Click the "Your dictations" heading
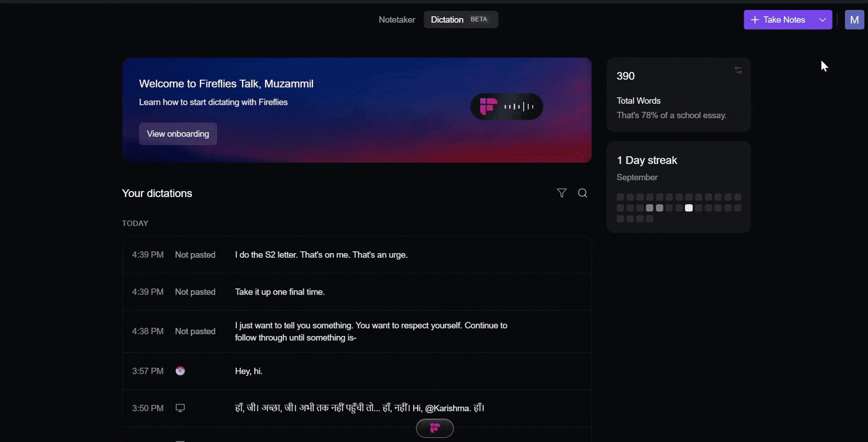The width and height of the screenshot is (868, 442). point(157,193)
